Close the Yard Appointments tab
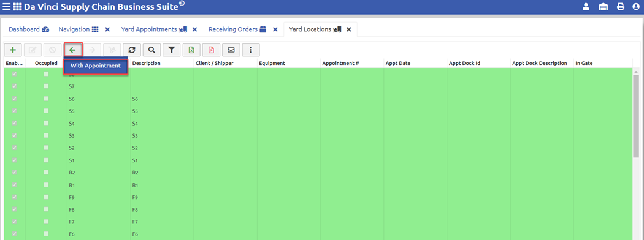The height and width of the screenshot is (240, 644). coord(194,29)
